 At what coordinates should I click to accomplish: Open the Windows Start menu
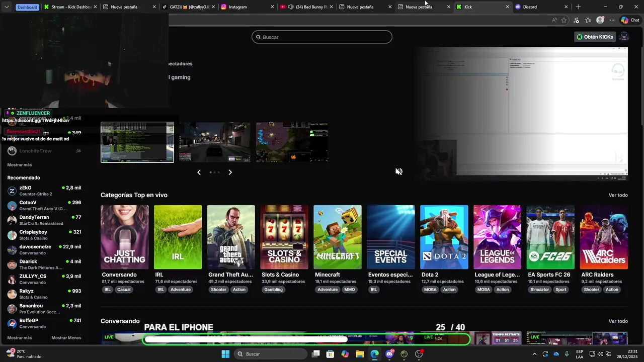225,354
